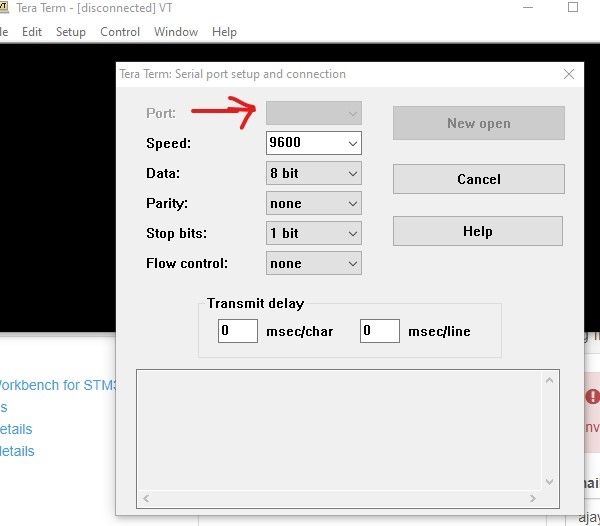Click the left arrow of horizontal scrollbar
Image resolution: width=600 pixels, height=526 pixels.
(146, 498)
